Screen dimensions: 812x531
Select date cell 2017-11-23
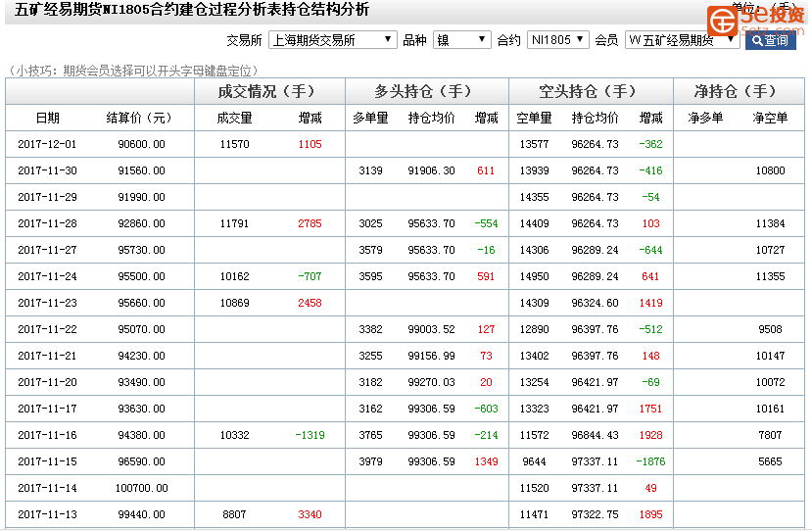[47, 303]
